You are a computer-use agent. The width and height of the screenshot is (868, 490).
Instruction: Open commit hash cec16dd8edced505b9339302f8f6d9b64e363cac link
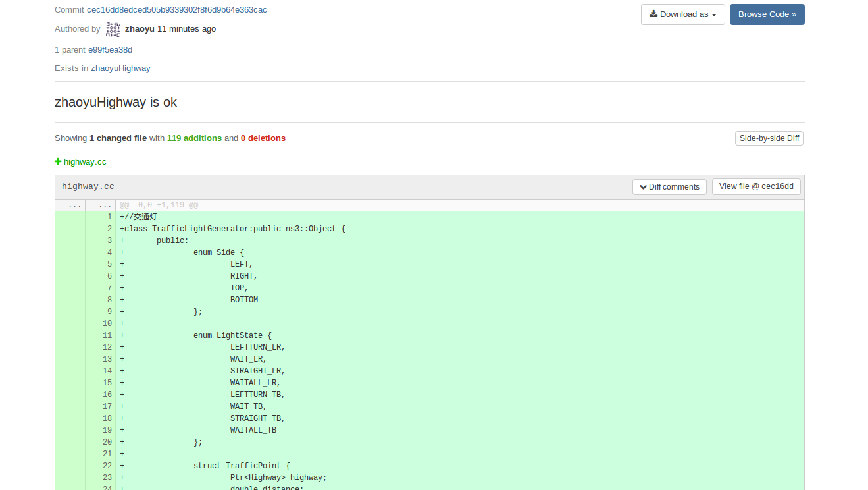tap(177, 10)
